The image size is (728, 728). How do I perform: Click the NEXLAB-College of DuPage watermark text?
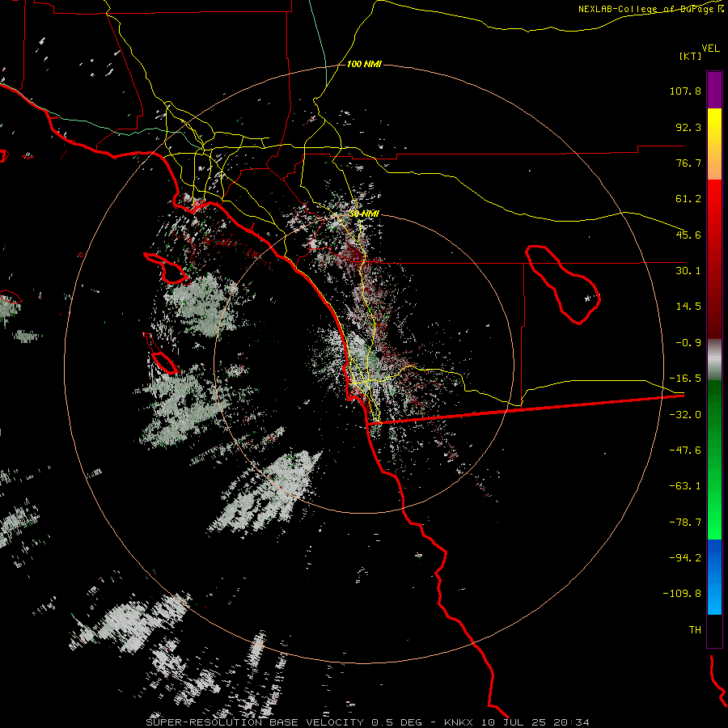[650, 9]
